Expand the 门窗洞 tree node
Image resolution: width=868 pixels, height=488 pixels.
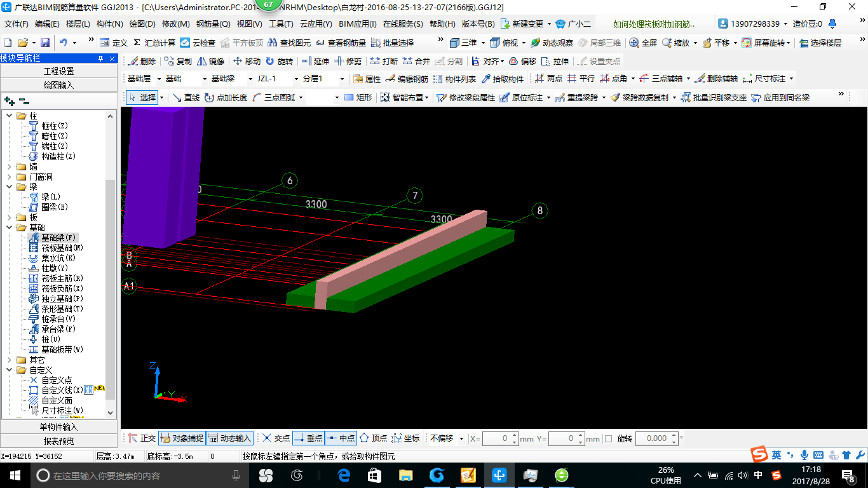pyautogui.click(x=9, y=177)
